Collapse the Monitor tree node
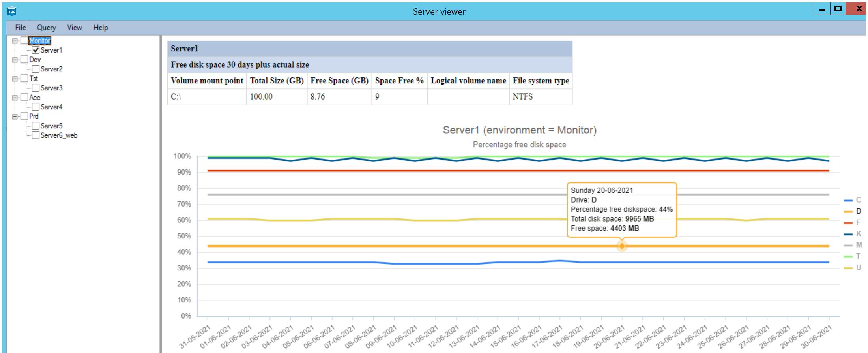Screen dimensions: 868x353 (x=15, y=41)
